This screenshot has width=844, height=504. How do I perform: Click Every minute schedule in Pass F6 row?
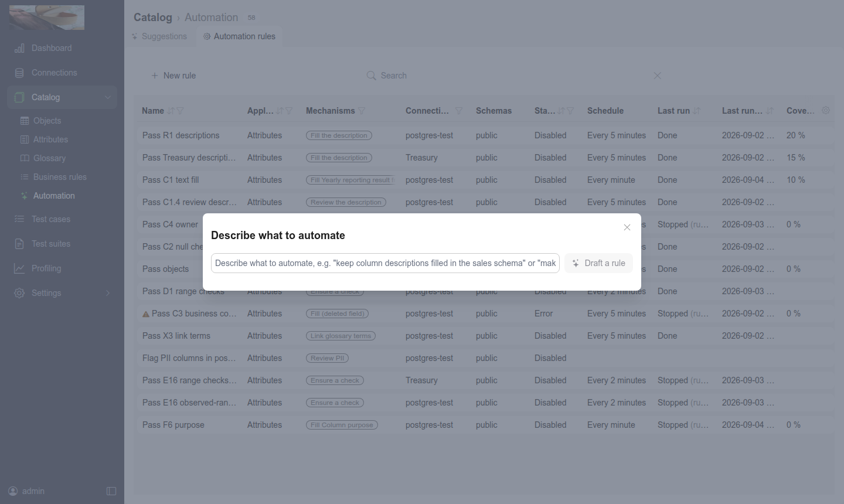(x=611, y=425)
